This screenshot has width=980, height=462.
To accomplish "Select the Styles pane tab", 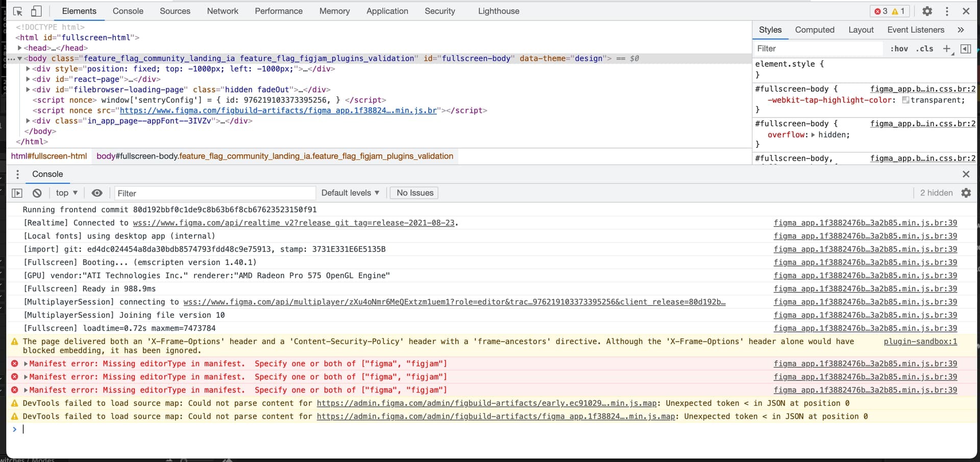I will (770, 30).
